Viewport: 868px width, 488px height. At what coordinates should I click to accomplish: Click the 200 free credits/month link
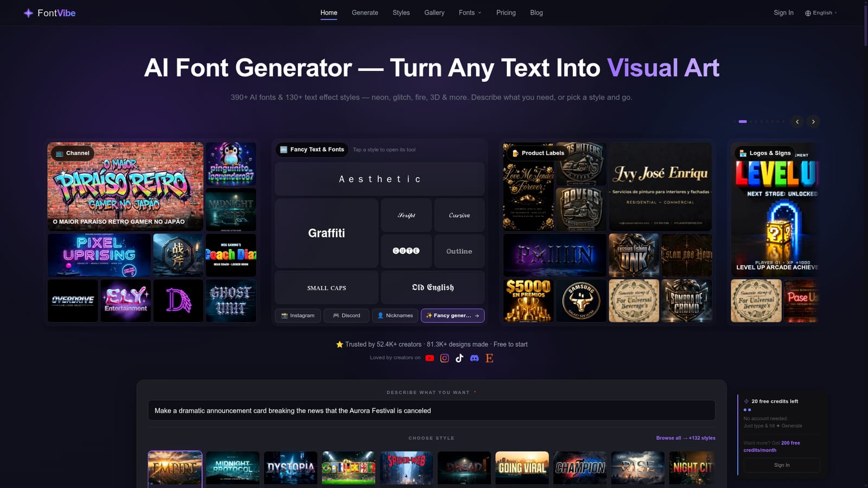[x=771, y=446]
